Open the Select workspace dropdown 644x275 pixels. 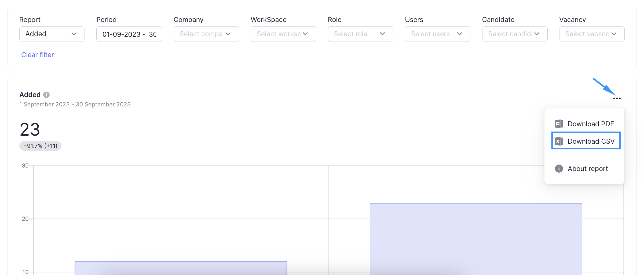point(283,34)
